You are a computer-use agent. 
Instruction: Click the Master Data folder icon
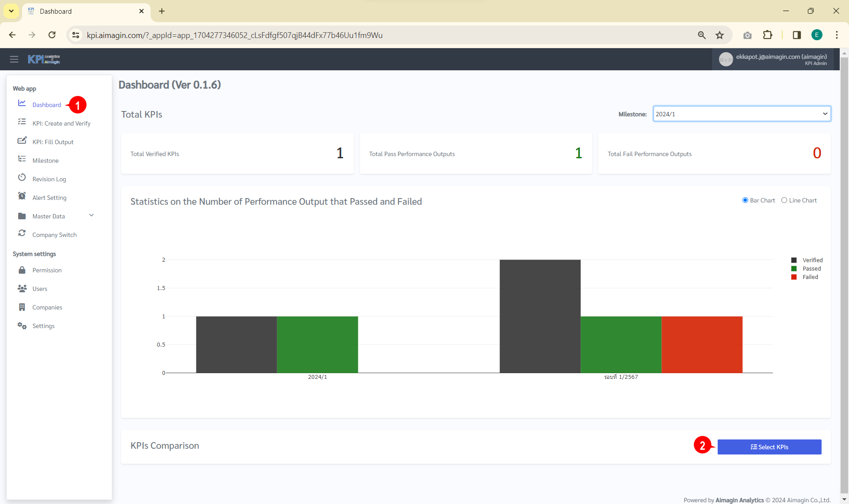pos(22,216)
